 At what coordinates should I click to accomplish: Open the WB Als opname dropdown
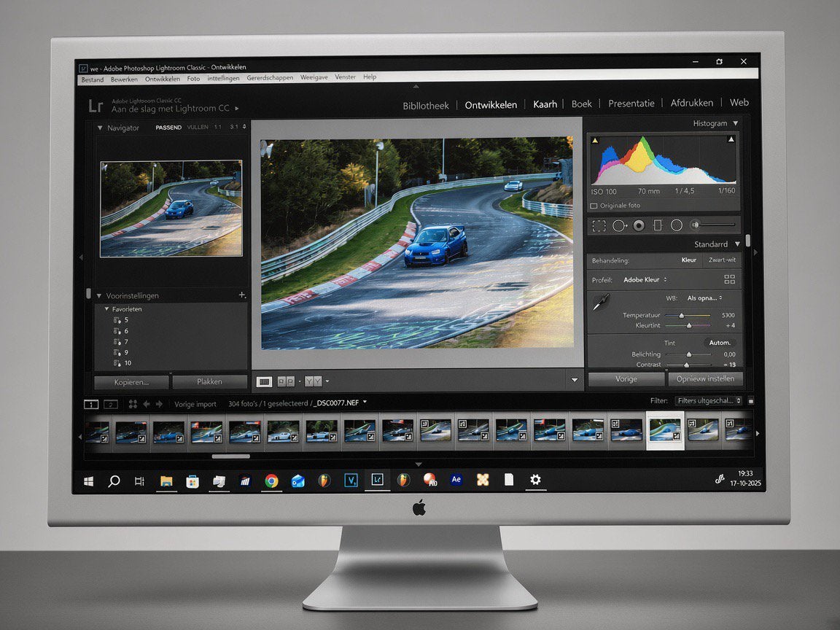(x=704, y=297)
